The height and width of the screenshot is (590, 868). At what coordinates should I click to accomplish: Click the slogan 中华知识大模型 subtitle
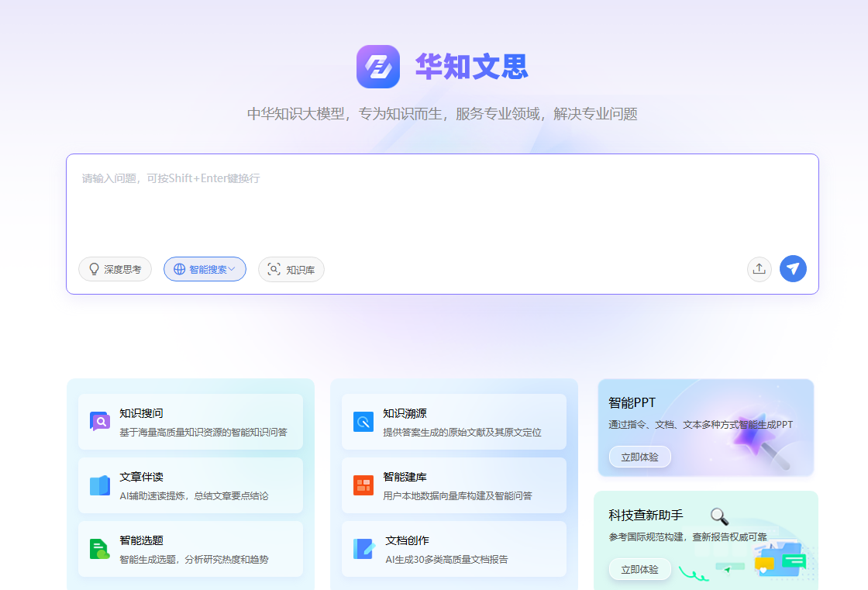tap(442, 113)
